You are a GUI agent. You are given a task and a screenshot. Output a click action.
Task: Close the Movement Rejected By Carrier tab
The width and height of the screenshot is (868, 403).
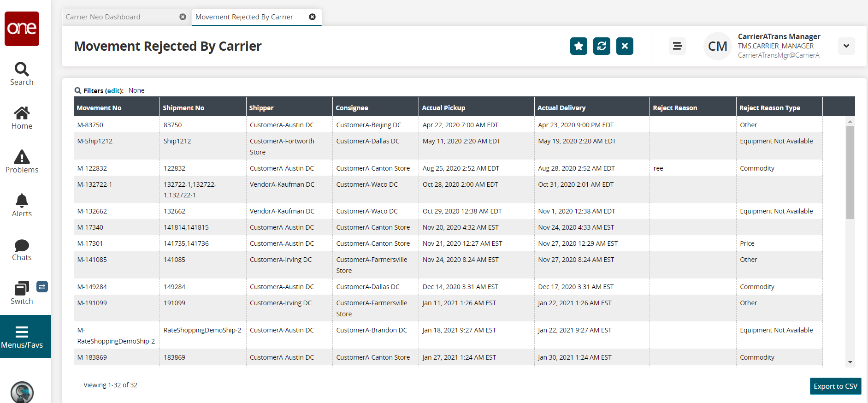pos(312,17)
